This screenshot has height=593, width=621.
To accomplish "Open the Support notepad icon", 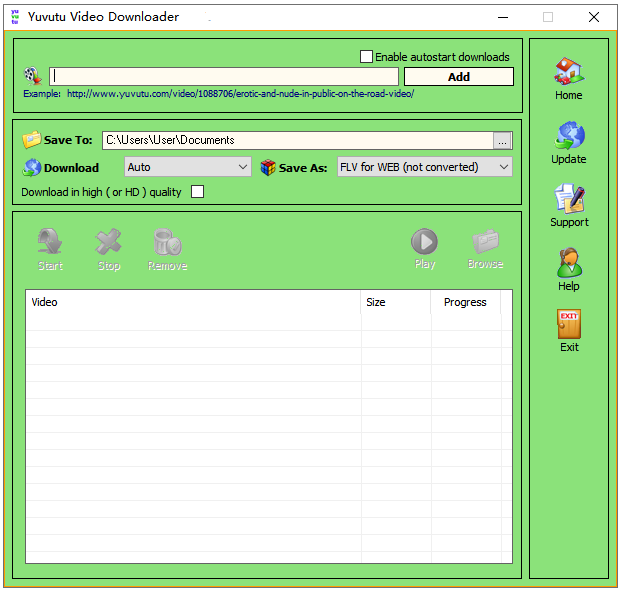I will pyautogui.click(x=570, y=198).
